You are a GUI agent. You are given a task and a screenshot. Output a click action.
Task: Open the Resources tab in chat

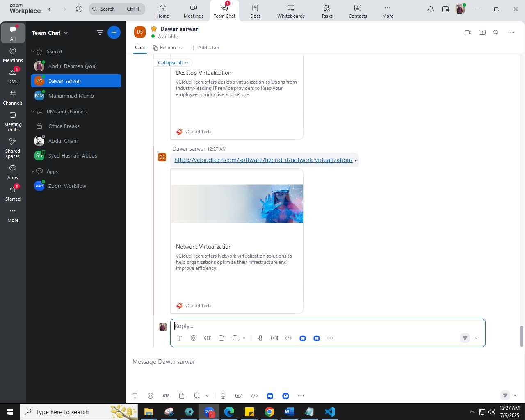click(167, 48)
